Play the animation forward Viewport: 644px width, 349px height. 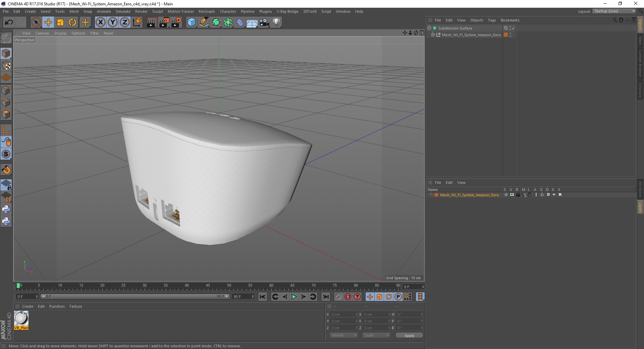294,297
